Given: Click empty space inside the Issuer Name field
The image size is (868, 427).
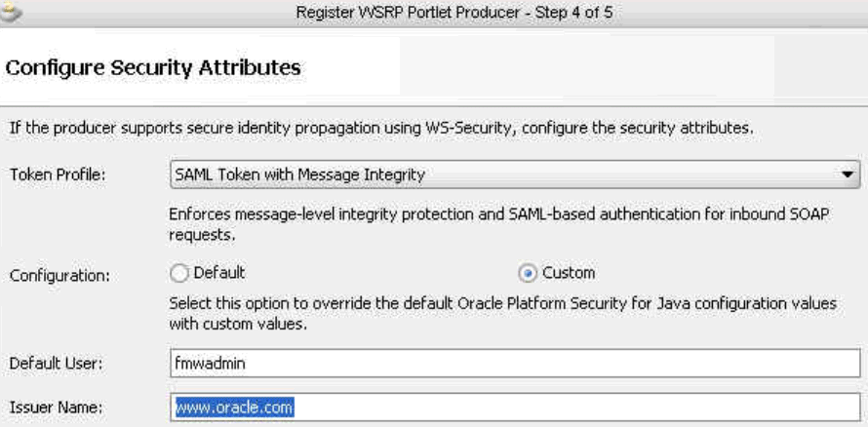Looking at the screenshot, I should (575, 408).
